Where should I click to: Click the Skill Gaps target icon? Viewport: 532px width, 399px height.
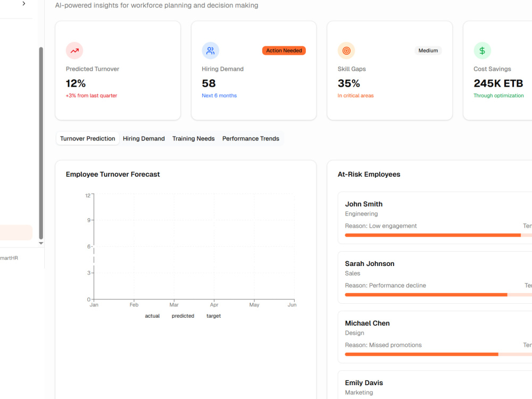(x=346, y=51)
